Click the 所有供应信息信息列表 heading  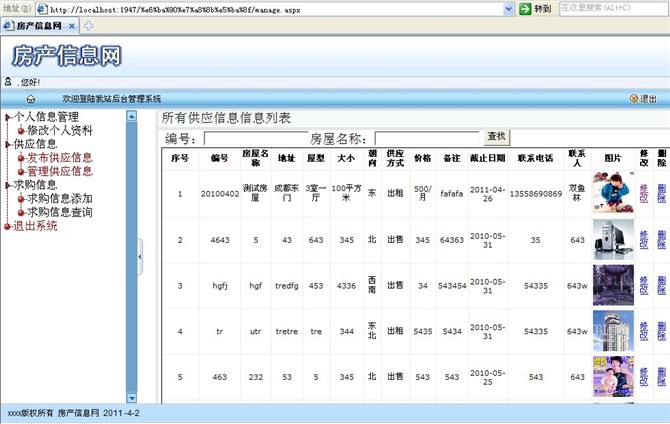(x=226, y=118)
